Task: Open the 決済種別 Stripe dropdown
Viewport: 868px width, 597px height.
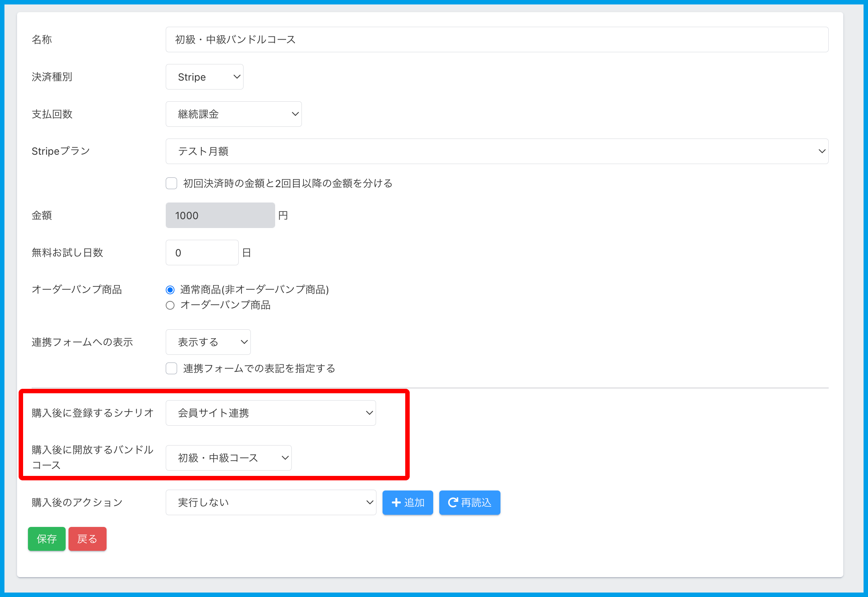Action: 204,77
